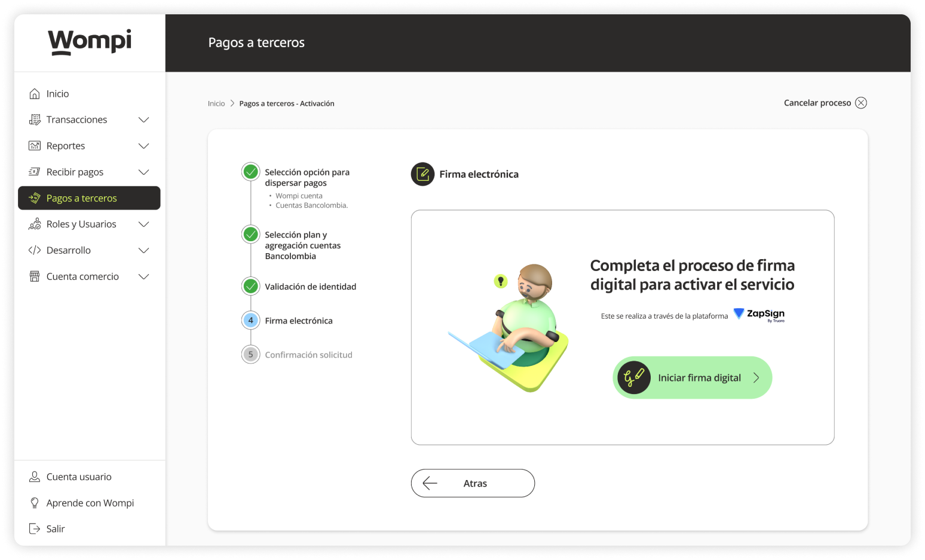Follow the Inicio breadcrumb link
This screenshot has height=560, width=925.
click(216, 104)
